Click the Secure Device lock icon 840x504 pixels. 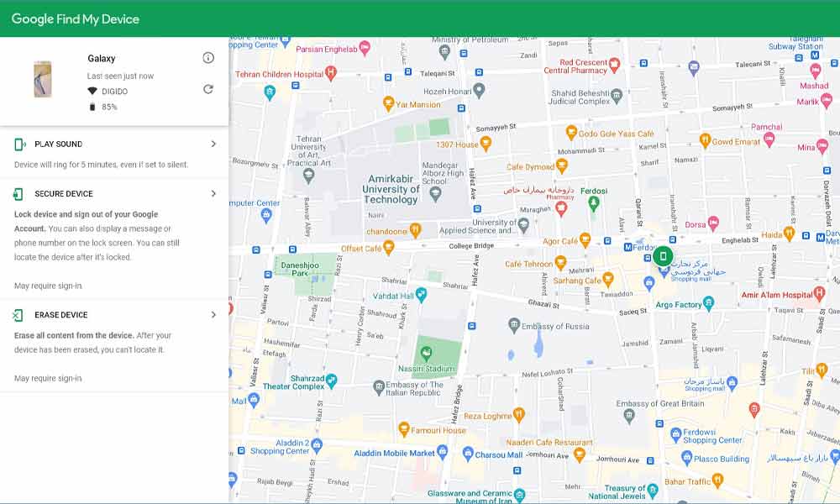[18, 194]
